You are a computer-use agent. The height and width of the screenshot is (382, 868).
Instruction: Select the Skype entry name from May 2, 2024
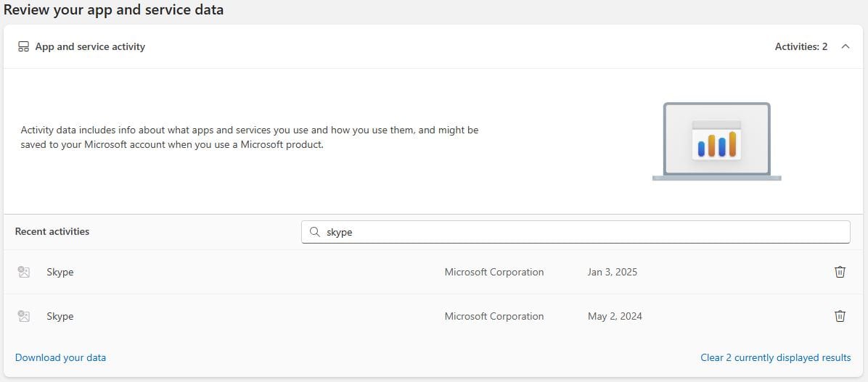[60, 316]
